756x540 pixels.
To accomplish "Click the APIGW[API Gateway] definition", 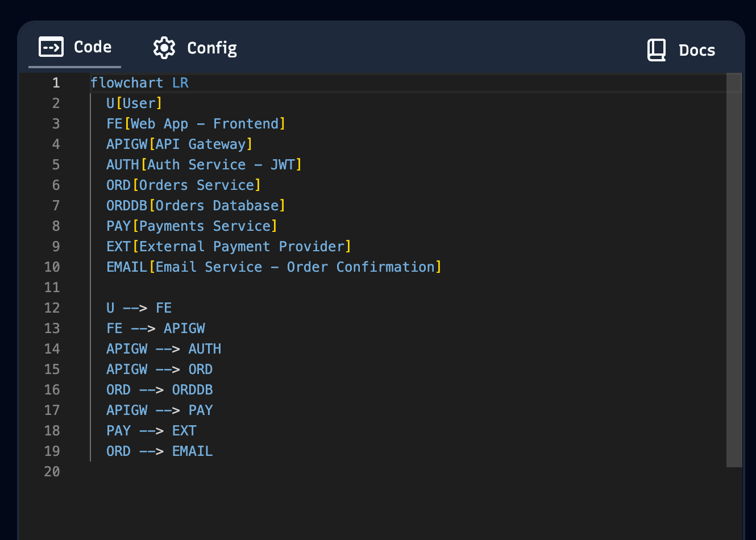I will click(x=179, y=144).
